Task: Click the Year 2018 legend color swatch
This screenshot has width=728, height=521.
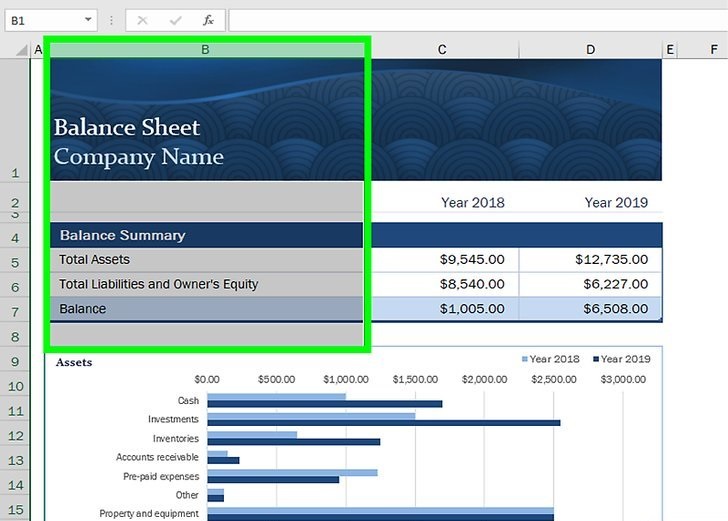Action: (x=525, y=359)
